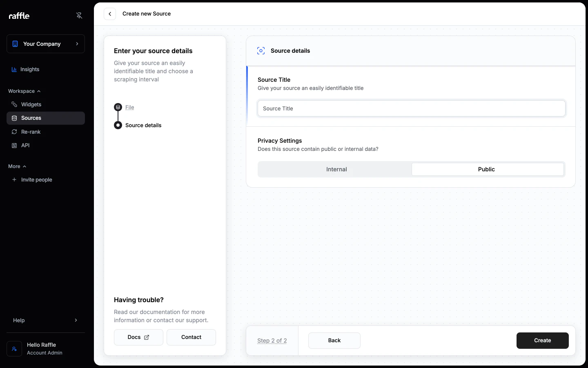
Task: Click the File step link
Action: 130,107
